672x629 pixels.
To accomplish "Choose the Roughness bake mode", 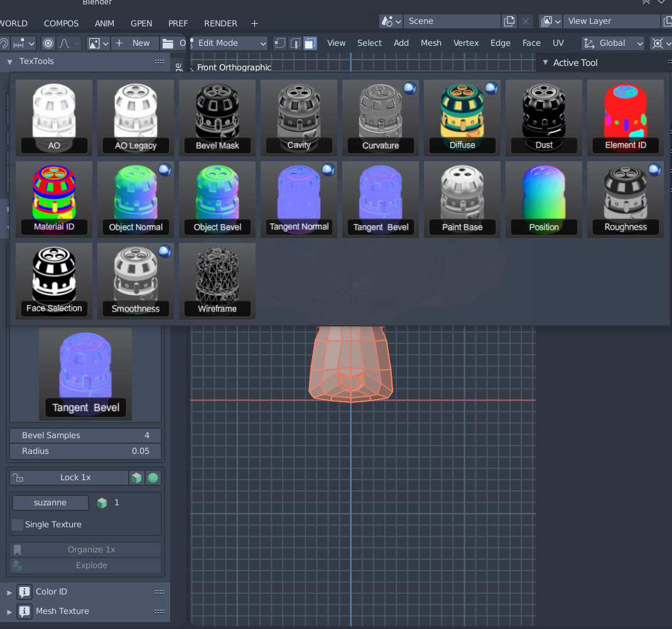I will tap(626, 200).
